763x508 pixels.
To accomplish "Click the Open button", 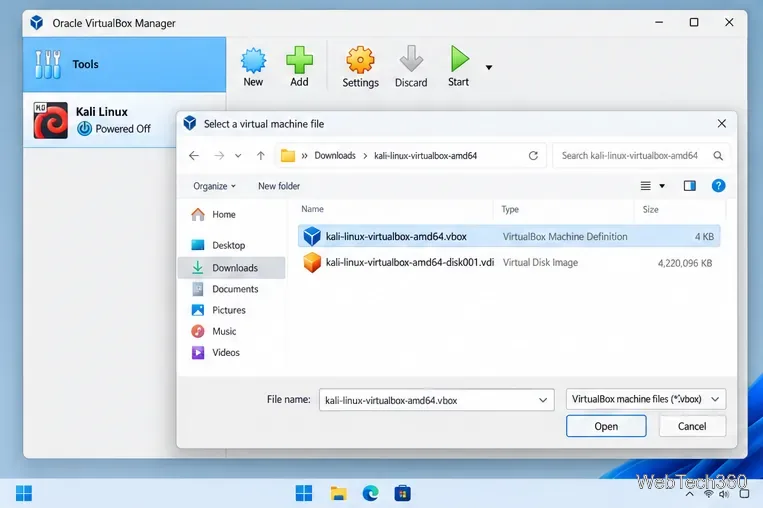I will (606, 426).
